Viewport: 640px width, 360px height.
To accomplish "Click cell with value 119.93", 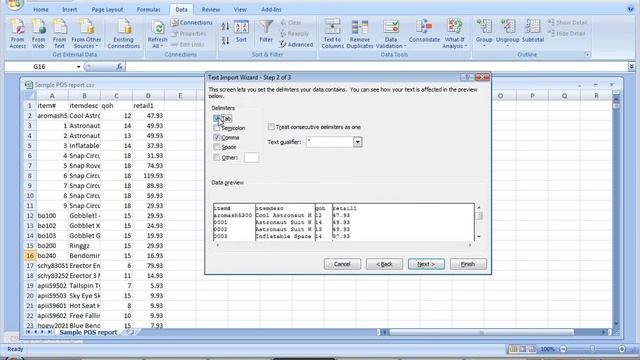I will (x=148, y=176).
